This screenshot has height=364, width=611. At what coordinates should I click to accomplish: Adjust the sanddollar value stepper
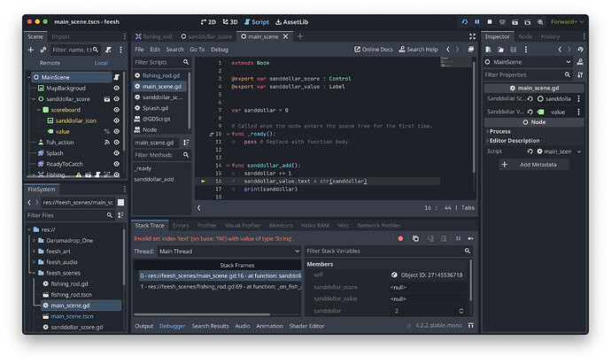pyautogui.click(x=461, y=311)
